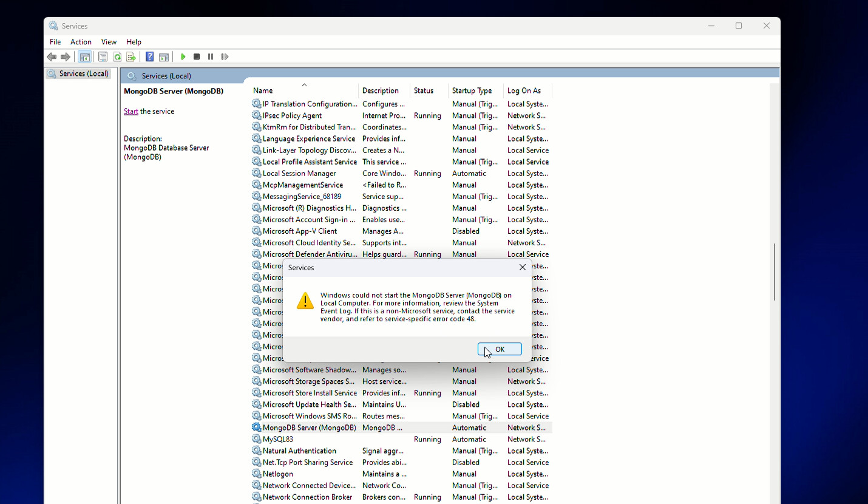Click the Refresh toolbar icon
The width and height of the screenshot is (868, 504).
[117, 57]
